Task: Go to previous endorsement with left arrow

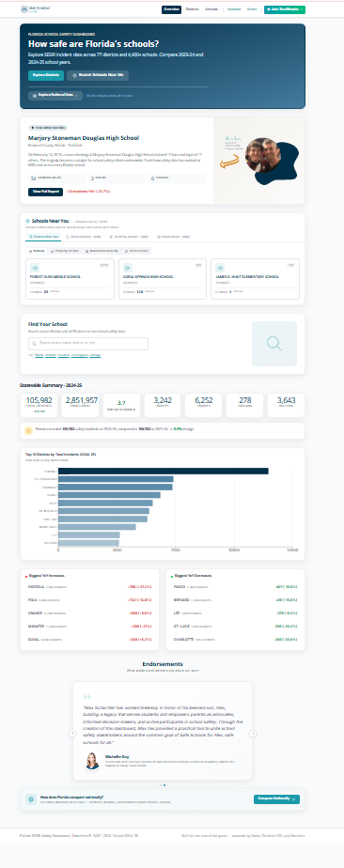Action: (x=72, y=734)
